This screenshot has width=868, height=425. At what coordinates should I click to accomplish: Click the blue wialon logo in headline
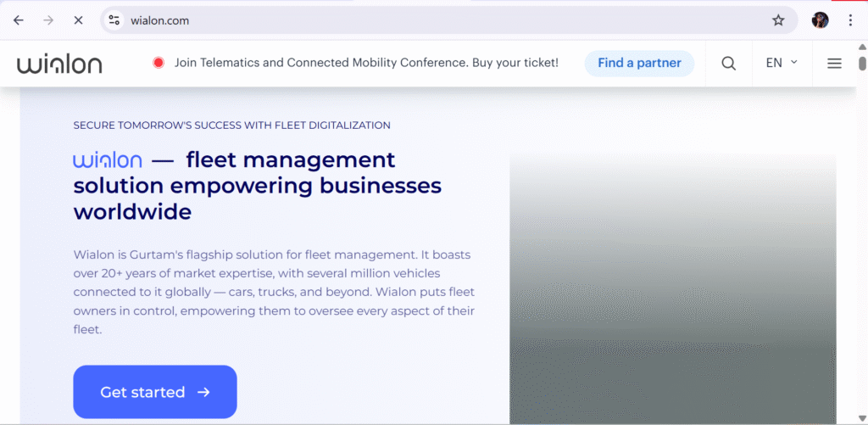(108, 160)
